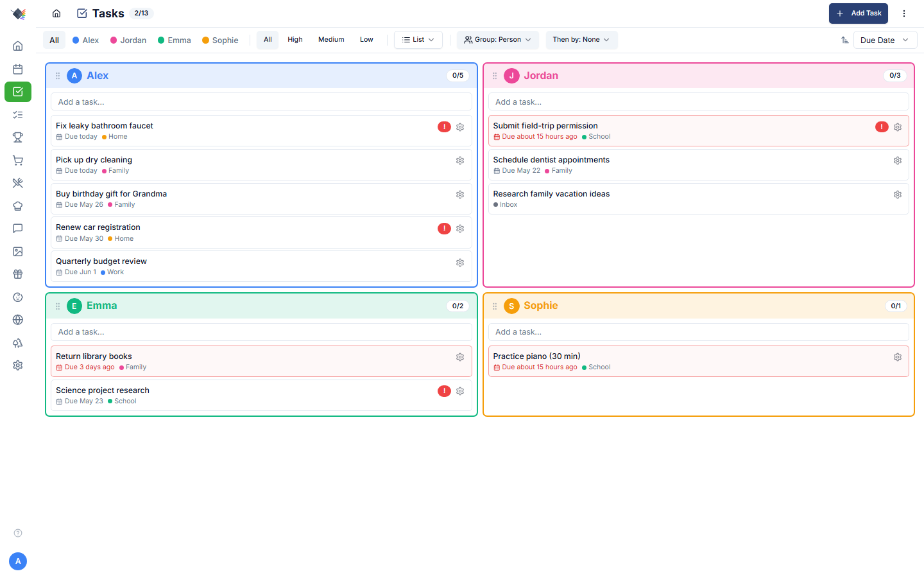The height and width of the screenshot is (578, 924).
Task: Open the smiley face icon in the sidebar
Action: point(18,297)
